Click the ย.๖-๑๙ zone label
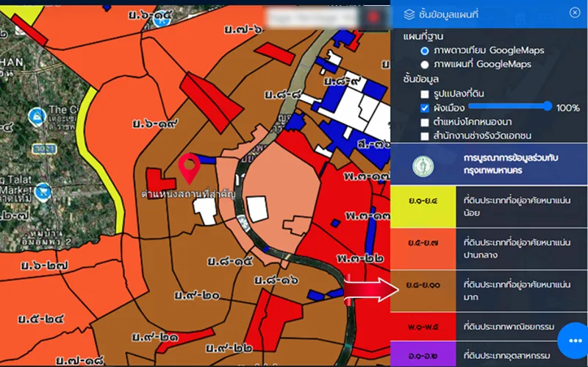This screenshot has width=588, height=367. pos(155,124)
